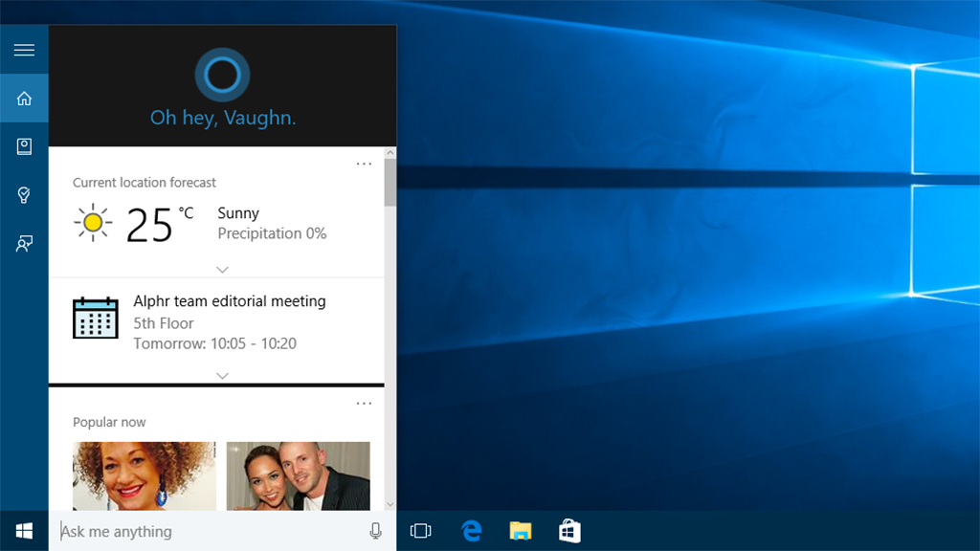This screenshot has height=551, width=980.
Task: Click the Current location forecast heading
Action: 145,183
